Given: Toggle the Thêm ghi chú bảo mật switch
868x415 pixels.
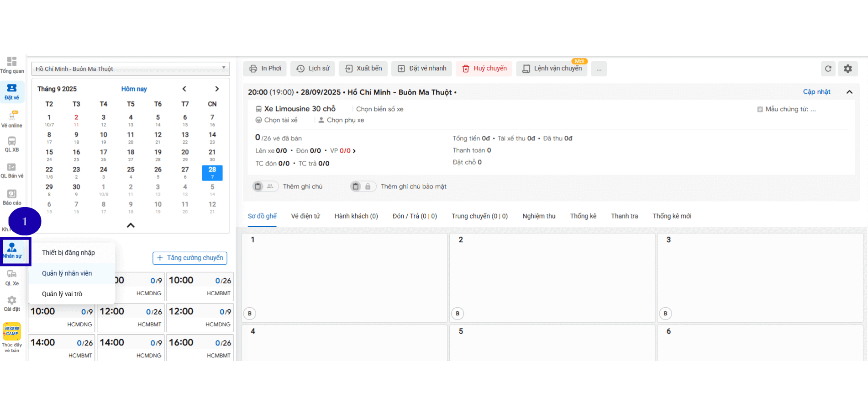Looking at the screenshot, I should click(x=363, y=186).
